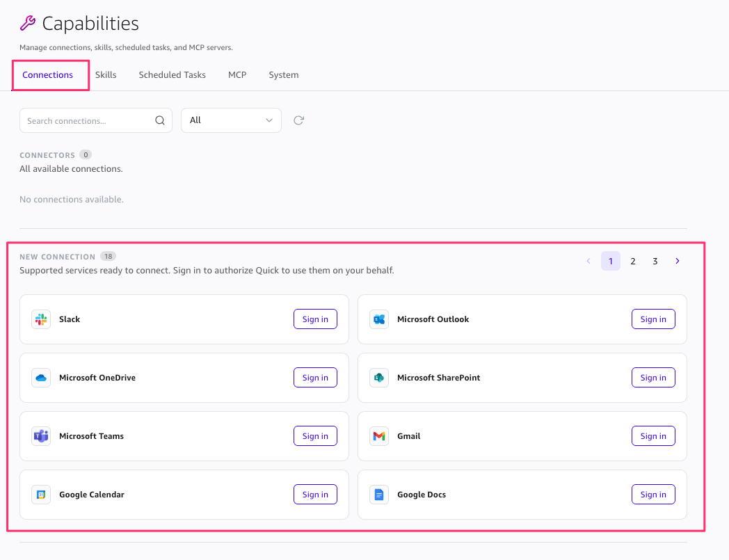The image size is (729, 560).
Task: Click the Microsoft SharePoint logo icon
Action: coord(379,378)
